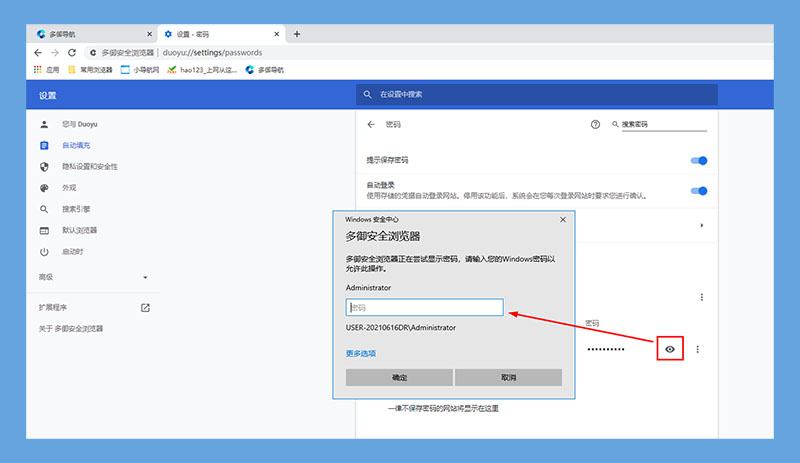This screenshot has height=463, width=800.
Task: Open the 常用浏览器 bookmark folder
Action: click(90, 70)
